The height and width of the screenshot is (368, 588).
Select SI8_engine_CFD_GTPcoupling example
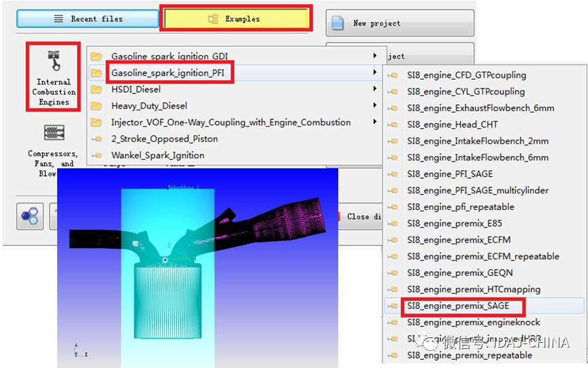click(x=466, y=75)
